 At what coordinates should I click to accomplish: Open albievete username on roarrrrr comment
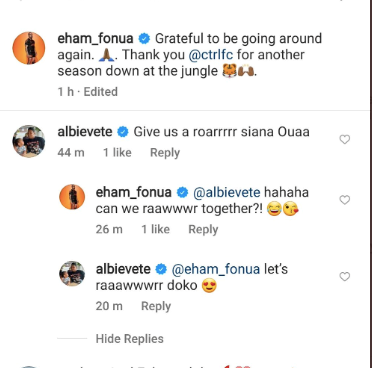(85, 132)
